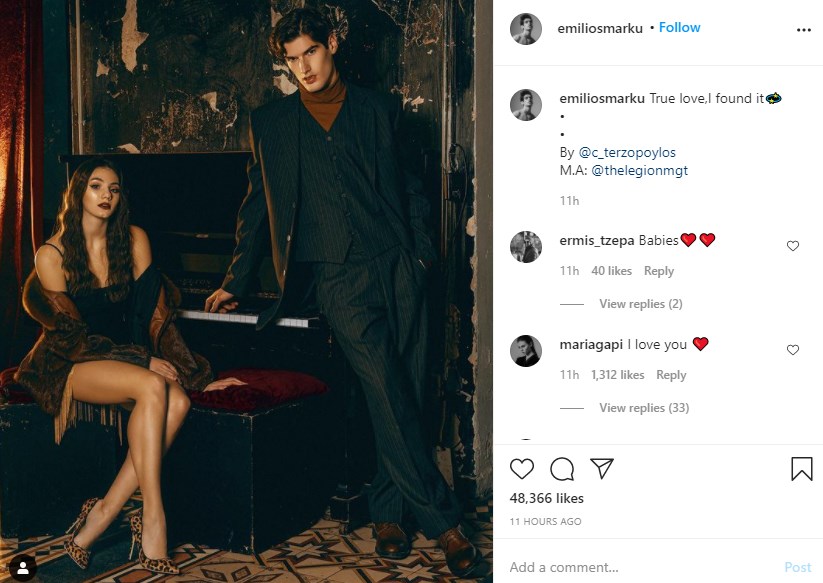Reply to mariagapi's comment

[x=671, y=375]
